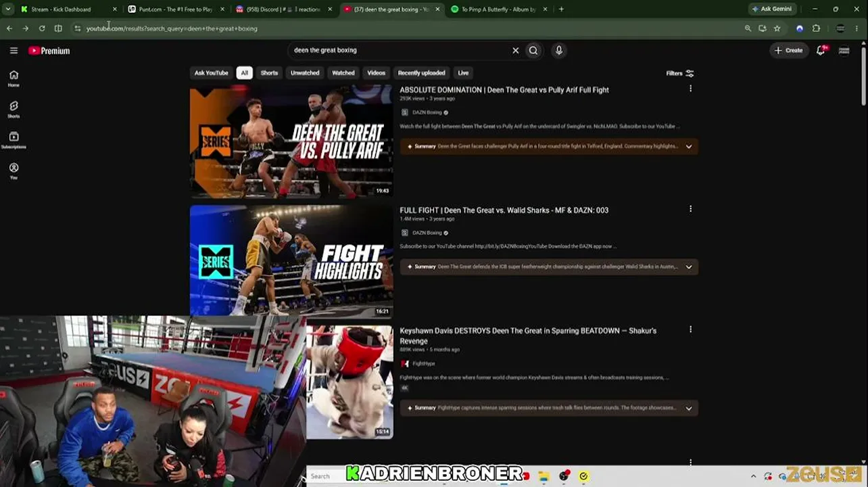Select the deen the great boxing tab
This screenshot has width=868, height=487.
point(391,9)
